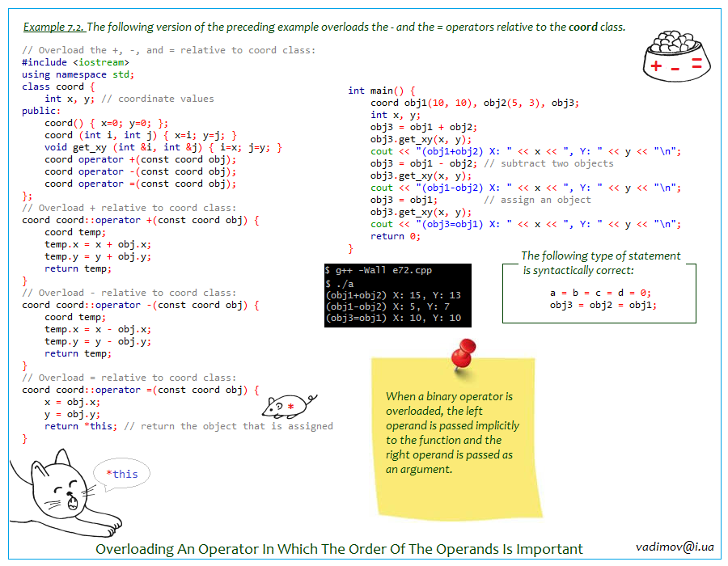Click the "// assign an object" comment
The image size is (728, 566).
[538, 200]
